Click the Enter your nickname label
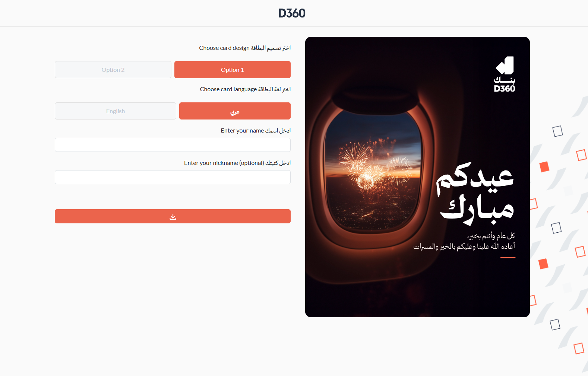Screen dimensions: 588x376 tap(237, 163)
